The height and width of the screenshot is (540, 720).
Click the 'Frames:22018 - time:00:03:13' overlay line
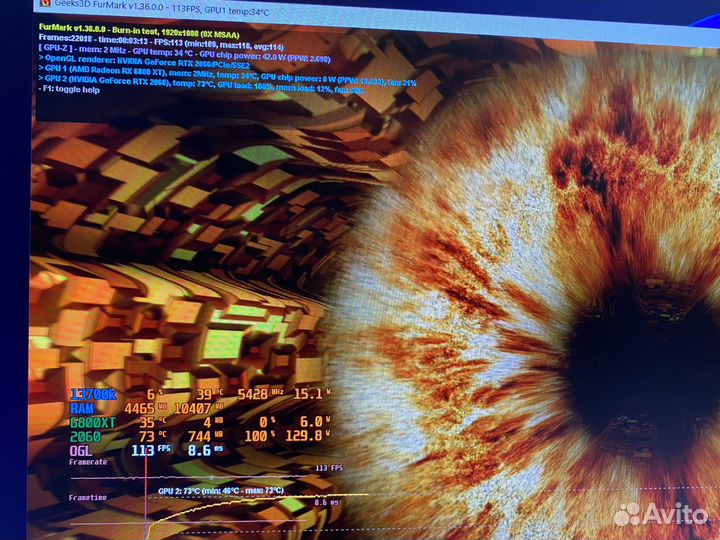point(161,42)
